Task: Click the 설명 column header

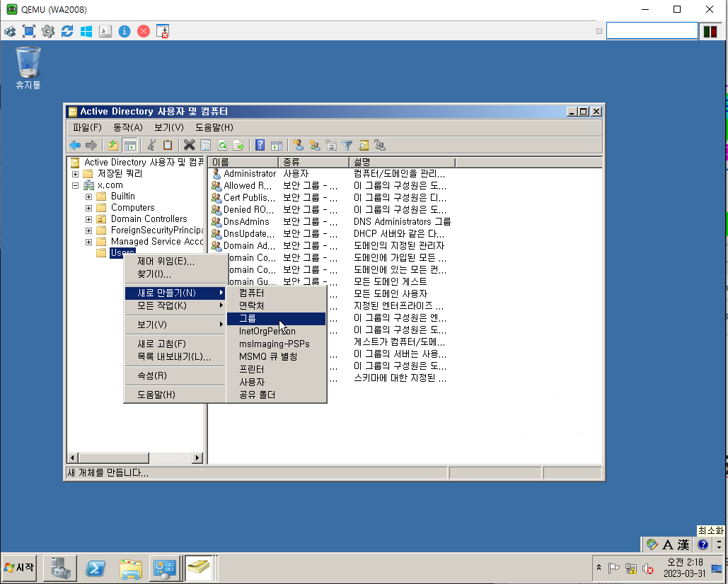Action: tap(402, 162)
